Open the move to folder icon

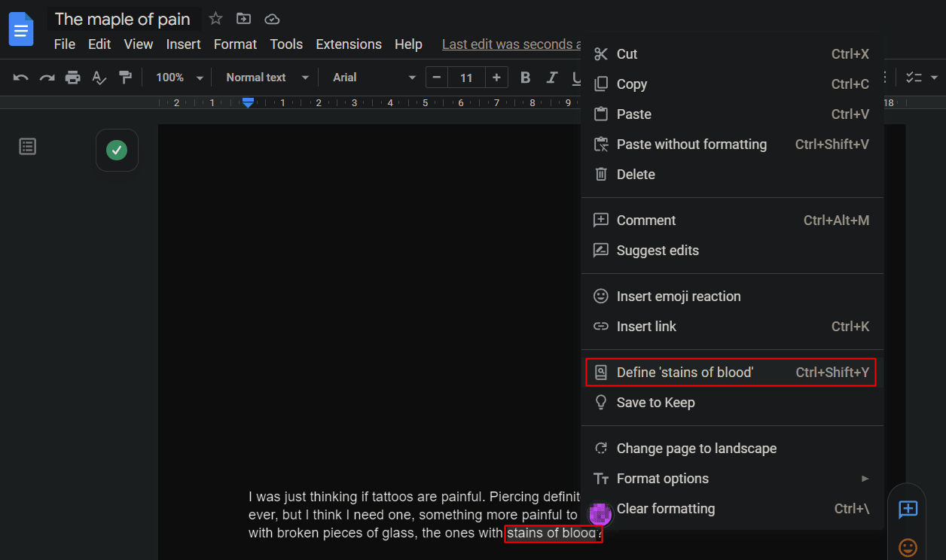pyautogui.click(x=243, y=19)
